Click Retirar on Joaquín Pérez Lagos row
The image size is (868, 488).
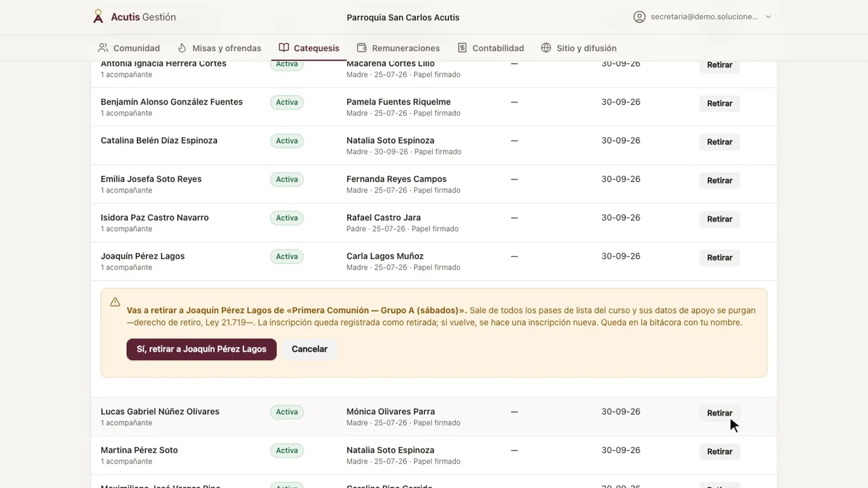720,258
